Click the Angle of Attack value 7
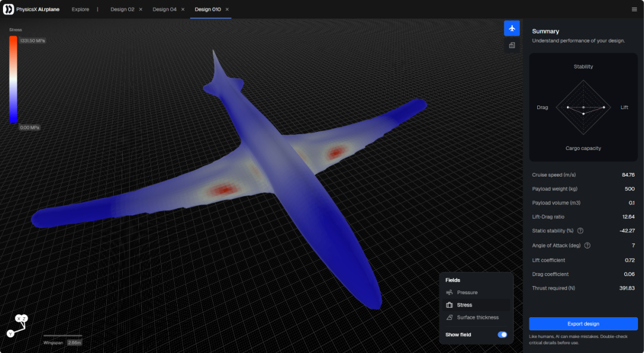This screenshot has width=644, height=353. pos(633,246)
